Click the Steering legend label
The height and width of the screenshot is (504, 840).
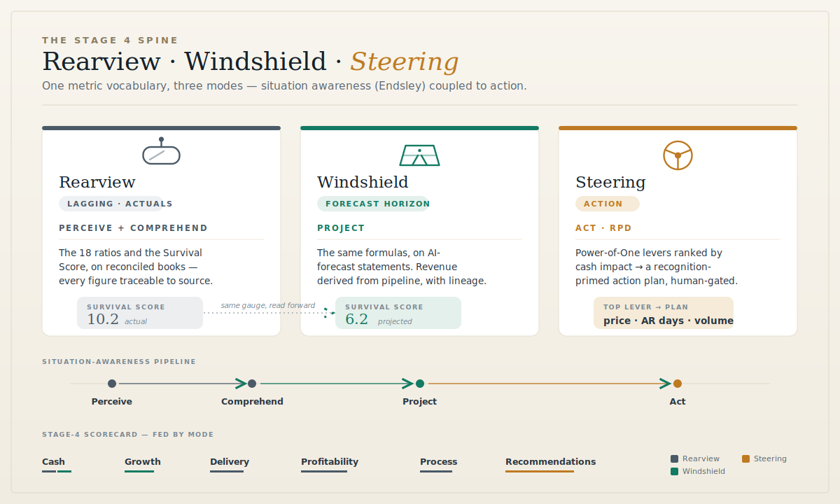pyautogui.click(x=770, y=459)
